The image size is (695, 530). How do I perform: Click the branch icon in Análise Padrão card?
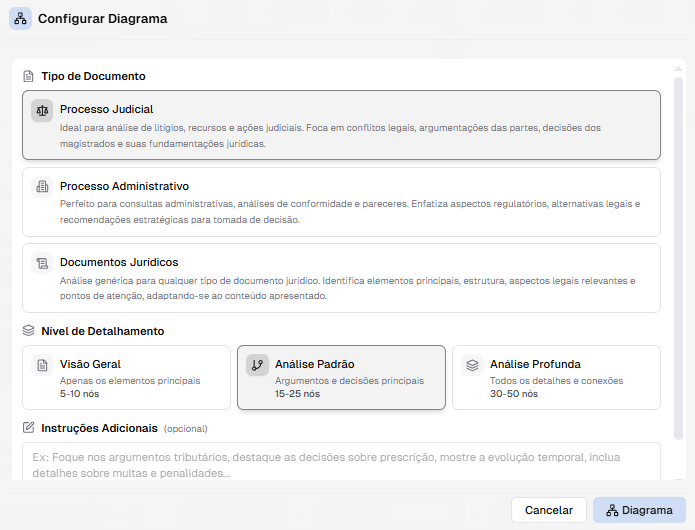coord(257,365)
